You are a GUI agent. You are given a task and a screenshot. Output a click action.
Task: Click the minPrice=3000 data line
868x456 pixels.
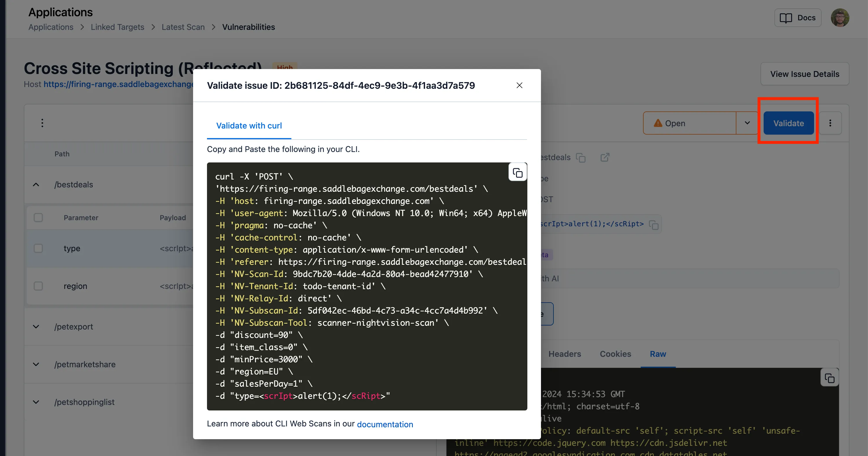point(264,359)
